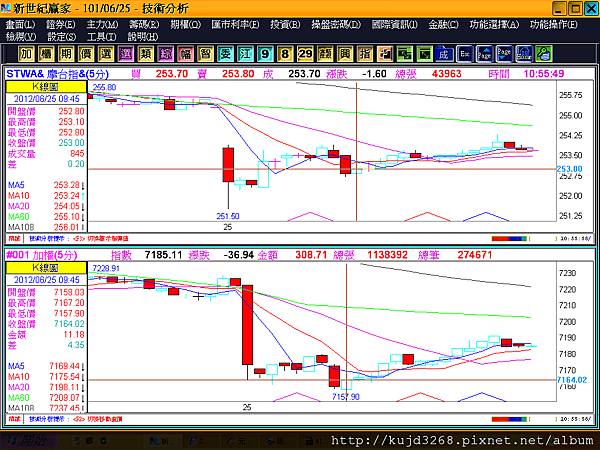This screenshot has width=600, height=450.
Task: Click the yellow number 8 toolbar icon
Action: pos(285,54)
